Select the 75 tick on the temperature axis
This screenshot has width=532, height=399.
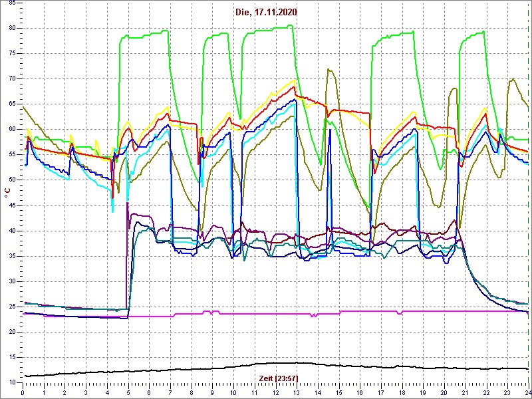point(11,54)
